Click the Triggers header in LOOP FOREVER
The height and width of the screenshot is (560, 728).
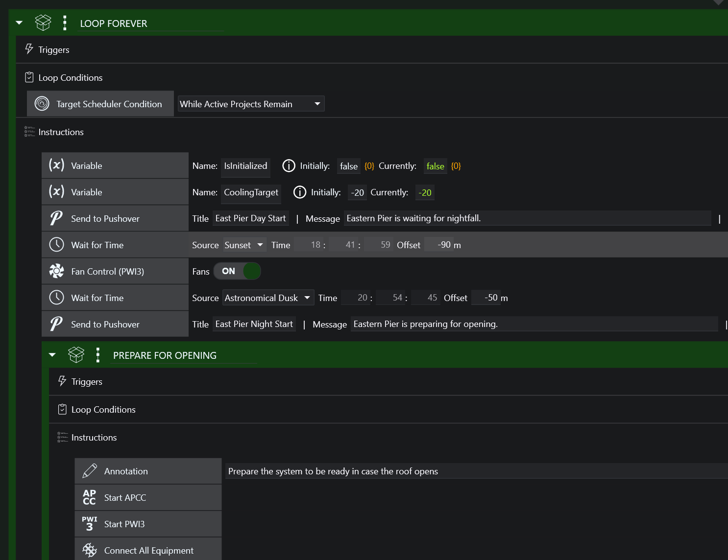point(54,49)
